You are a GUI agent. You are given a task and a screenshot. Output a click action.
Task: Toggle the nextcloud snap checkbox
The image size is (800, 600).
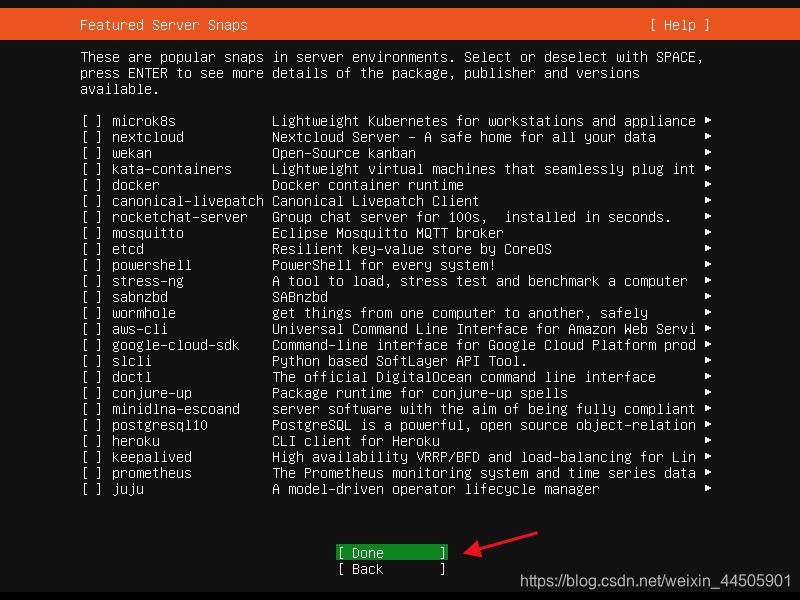[x=92, y=137]
